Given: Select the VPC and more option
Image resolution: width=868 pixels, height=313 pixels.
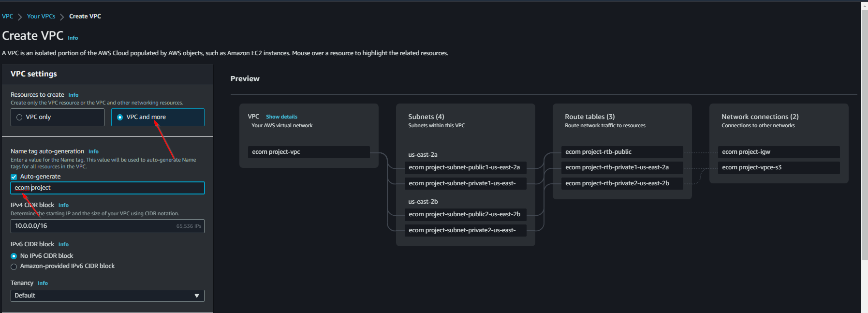Looking at the screenshot, I should point(120,117).
